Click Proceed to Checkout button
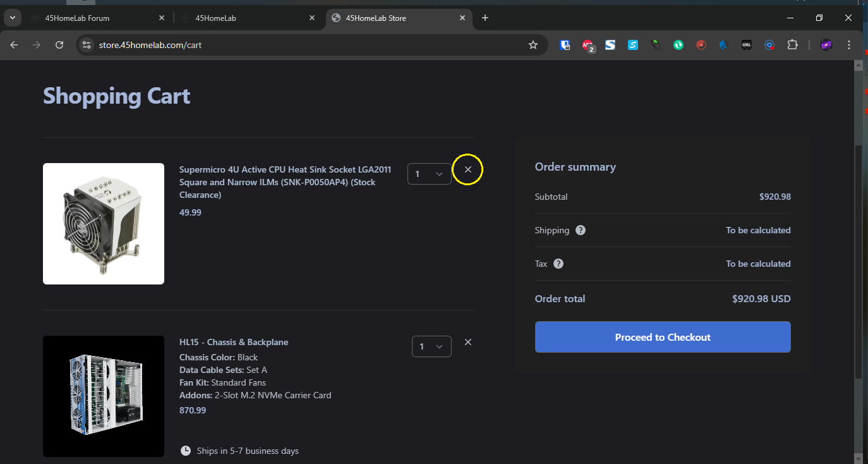Screen dimensions: 868x464 pyautogui.click(x=663, y=337)
